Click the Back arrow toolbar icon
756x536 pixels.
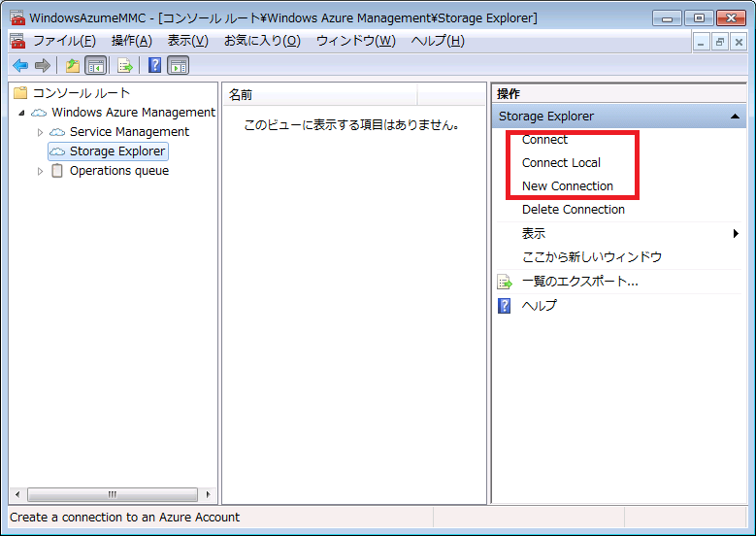[20, 65]
